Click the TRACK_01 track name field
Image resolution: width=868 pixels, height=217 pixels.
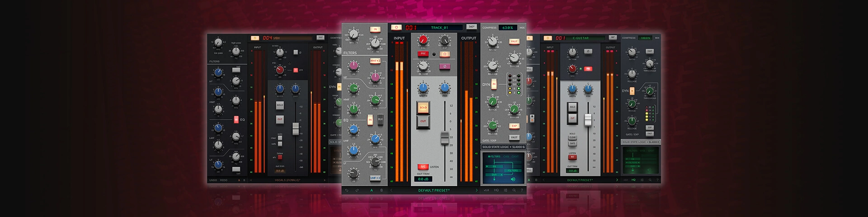pyautogui.click(x=439, y=28)
